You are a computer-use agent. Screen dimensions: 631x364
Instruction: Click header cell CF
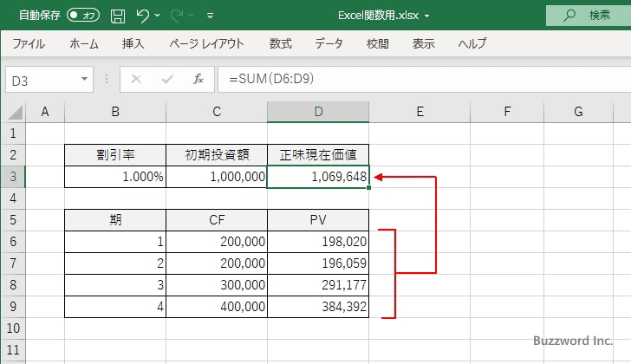pos(217,220)
